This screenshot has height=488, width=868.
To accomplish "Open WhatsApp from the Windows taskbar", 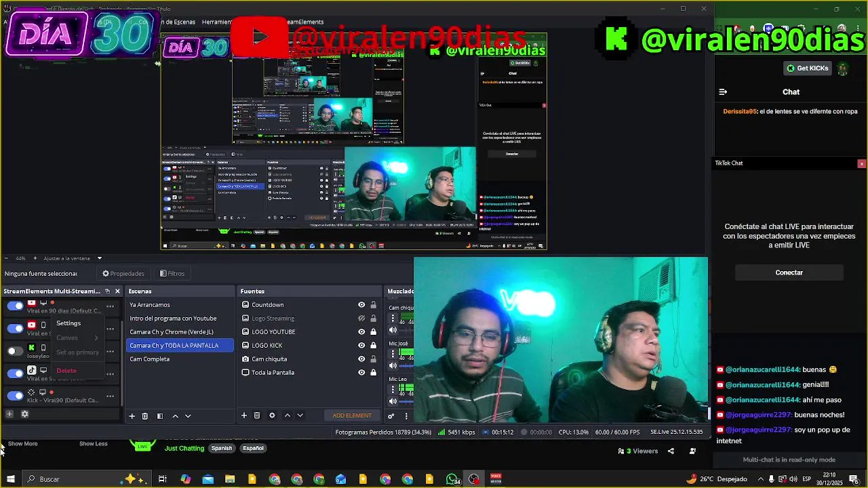I will [x=452, y=479].
